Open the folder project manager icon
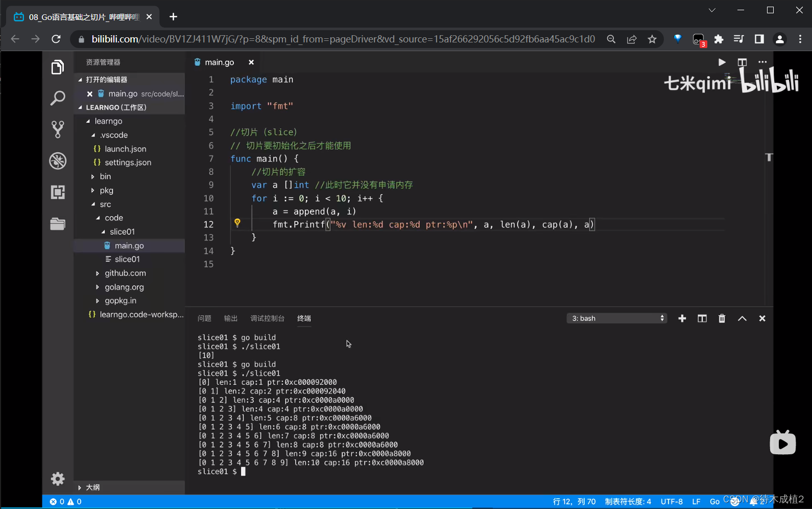 click(58, 224)
